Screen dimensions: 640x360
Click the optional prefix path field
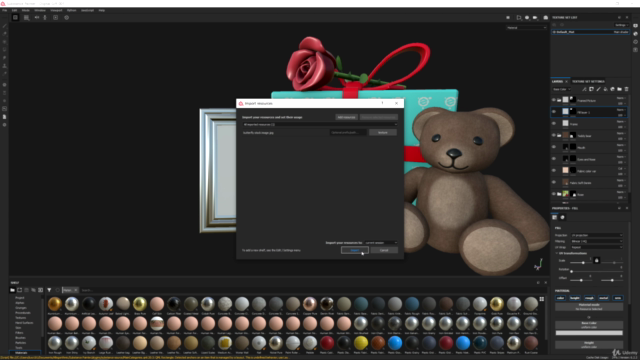click(x=348, y=133)
